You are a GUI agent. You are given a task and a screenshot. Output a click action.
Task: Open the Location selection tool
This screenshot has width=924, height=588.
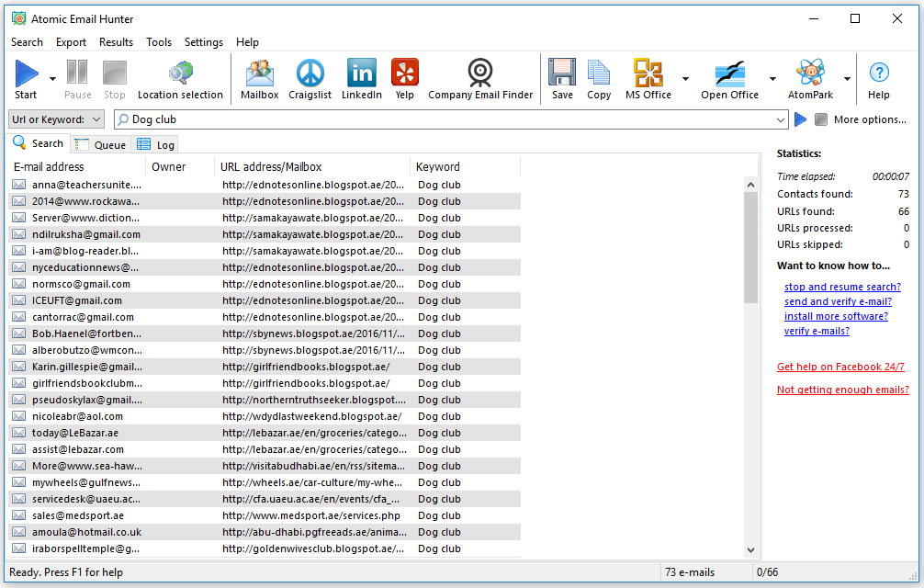180,78
